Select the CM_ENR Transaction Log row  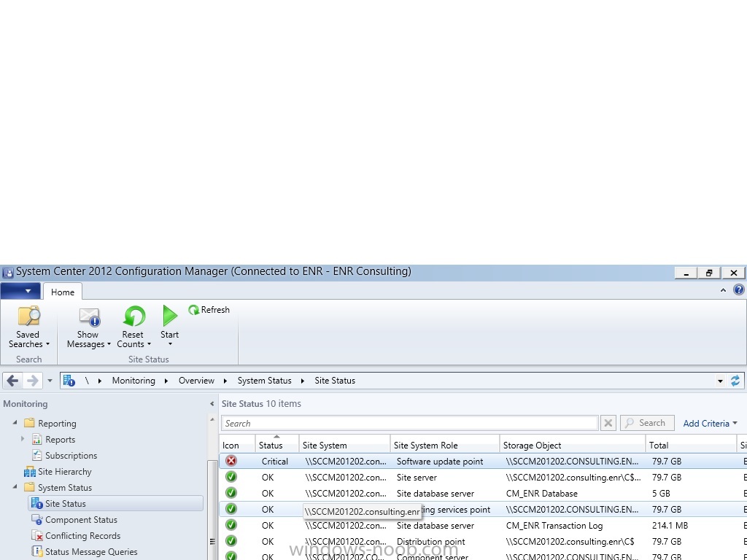coord(483,526)
